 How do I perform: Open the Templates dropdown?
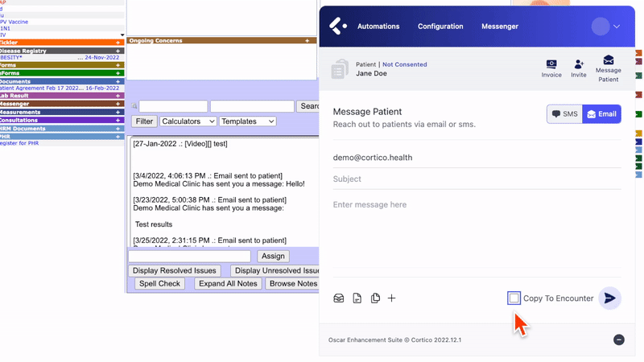point(248,121)
